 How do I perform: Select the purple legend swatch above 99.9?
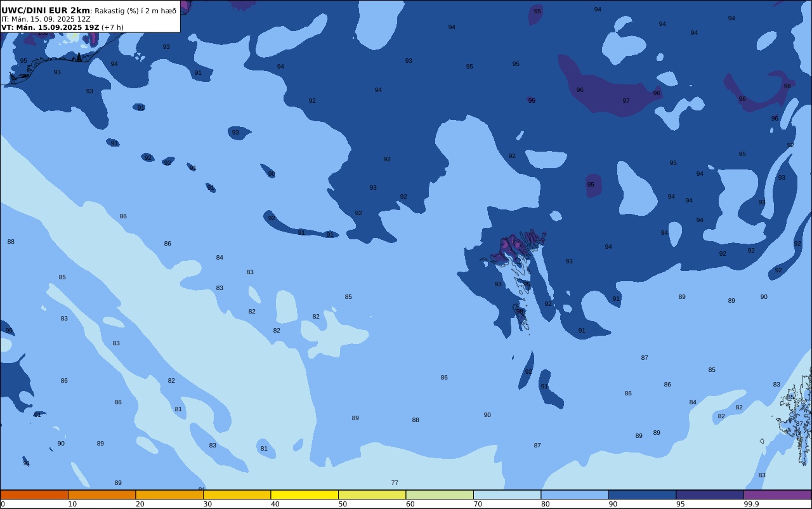click(777, 494)
